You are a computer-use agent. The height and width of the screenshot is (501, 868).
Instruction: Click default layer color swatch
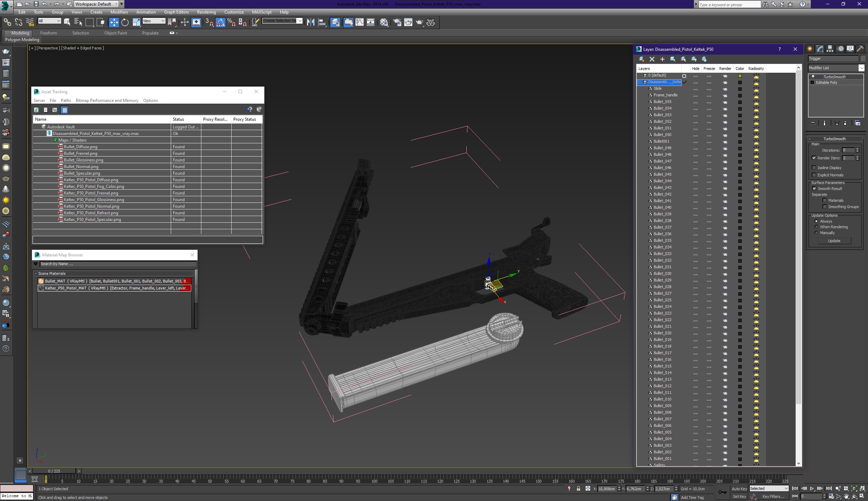(740, 76)
